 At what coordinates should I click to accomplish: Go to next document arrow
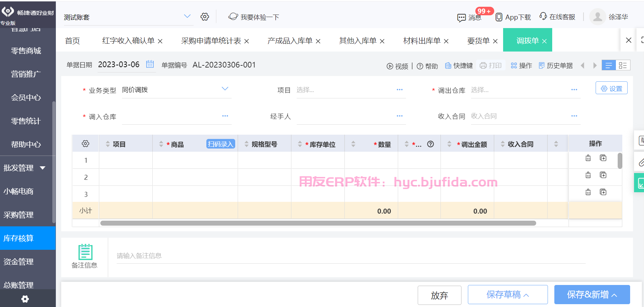(595, 65)
